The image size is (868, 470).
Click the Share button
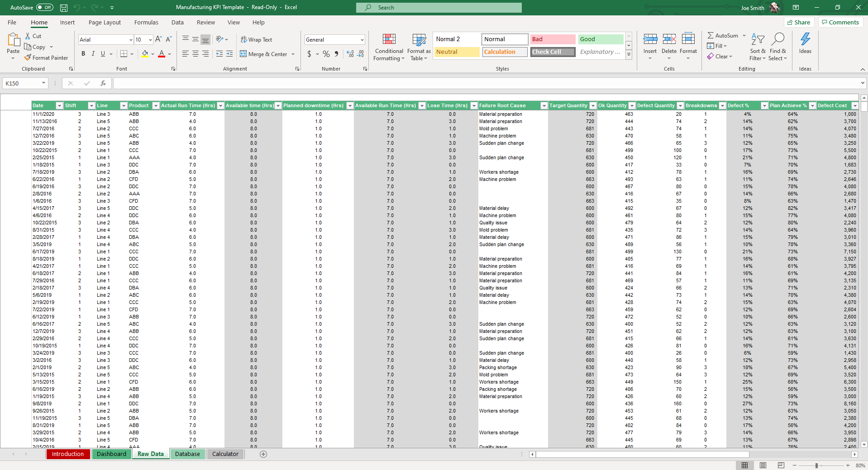pyautogui.click(x=799, y=22)
